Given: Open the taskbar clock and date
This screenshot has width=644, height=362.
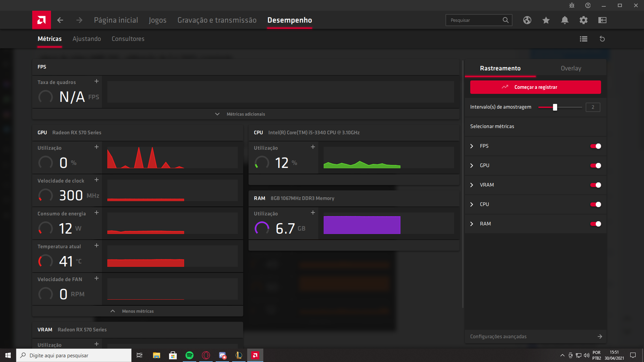Looking at the screenshot, I should click(614, 355).
